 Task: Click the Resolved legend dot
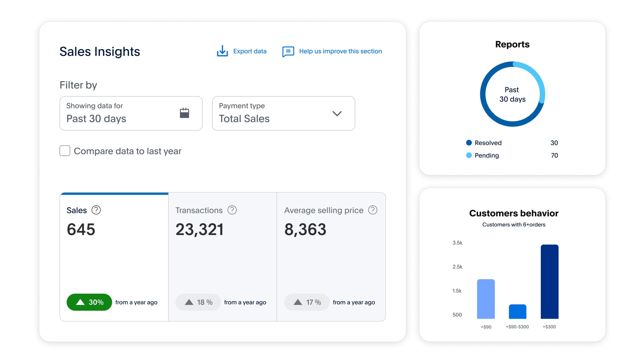click(469, 143)
